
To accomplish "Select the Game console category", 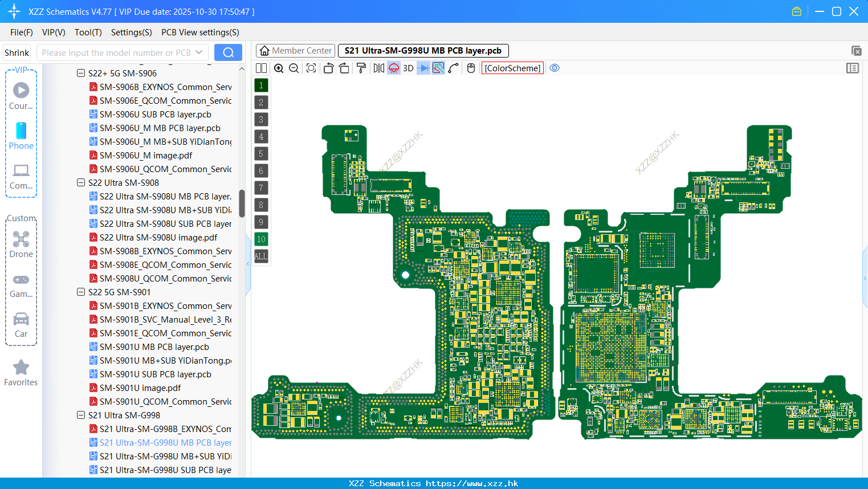I will coord(21,285).
